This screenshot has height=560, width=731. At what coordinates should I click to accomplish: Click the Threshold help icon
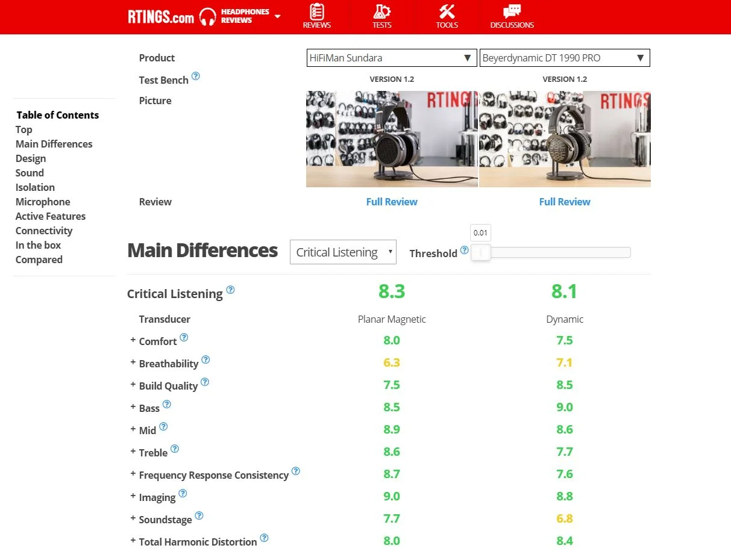[x=464, y=250]
